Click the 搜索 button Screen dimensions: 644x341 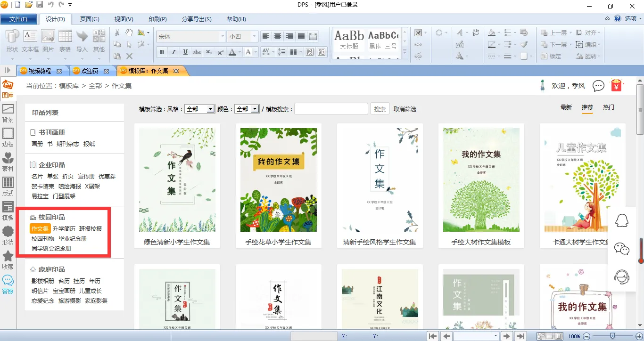tap(380, 109)
